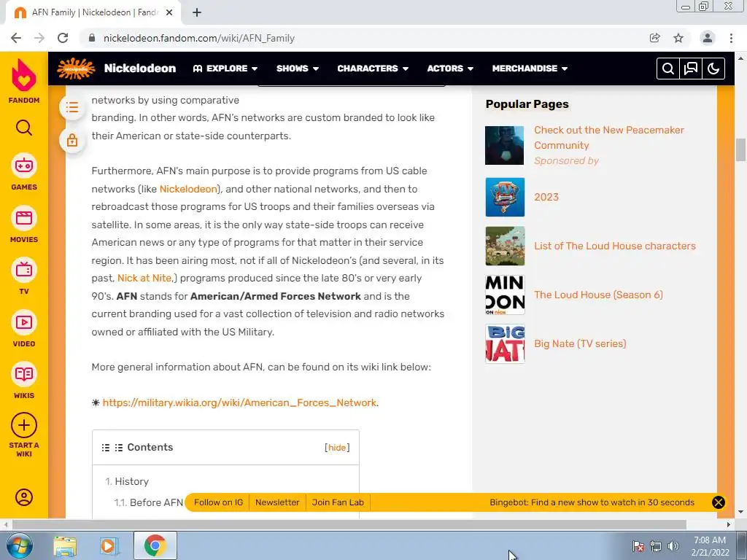This screenshot has height=560, width=747.
Task: Click the Newsletter button
Action: pyautogui.click(x=277, y=502)
